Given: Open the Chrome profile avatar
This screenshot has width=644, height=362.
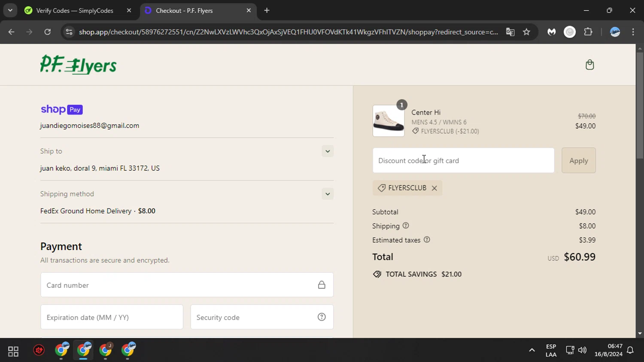Looking at the screenshot, I should [x=615, y=32].
